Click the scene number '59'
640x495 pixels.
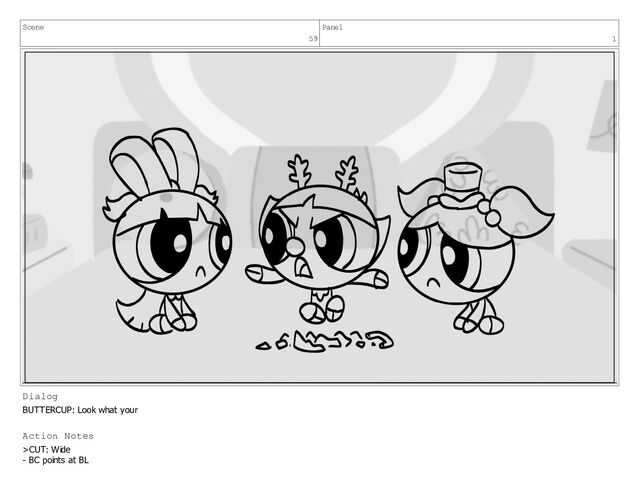(x=313, y=39)
